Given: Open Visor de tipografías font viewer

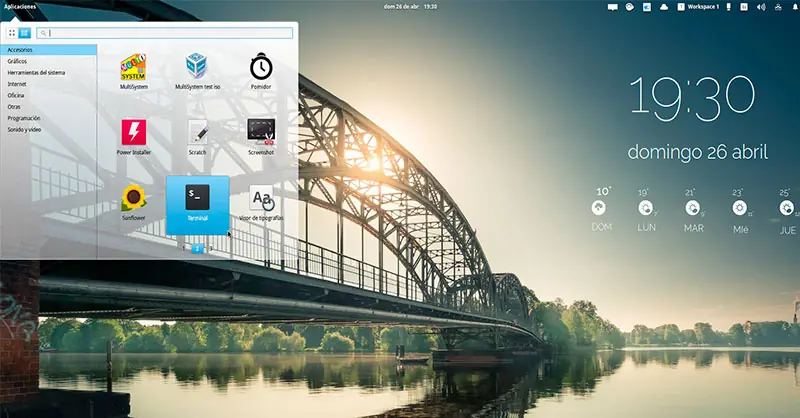Looking at the screenshot, I should 261,203.
